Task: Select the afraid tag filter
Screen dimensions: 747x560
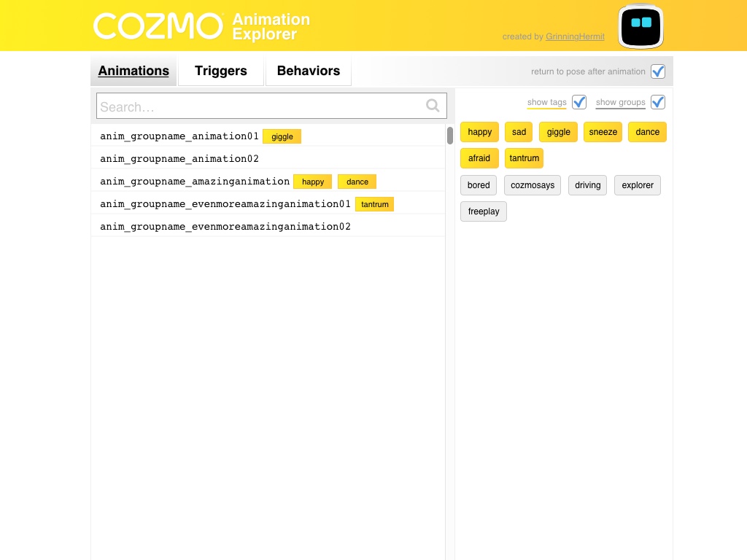Action: pyautogui.click(x=479, y=158)
